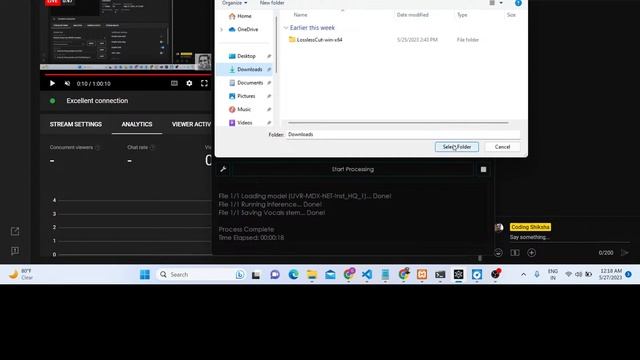Open the VIEWER ACTIVITY tab

191,124
